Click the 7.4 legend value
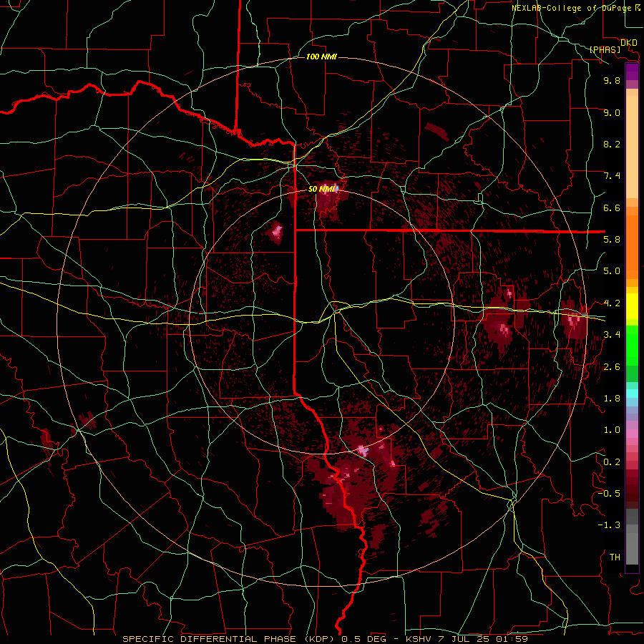 (612, 176)
